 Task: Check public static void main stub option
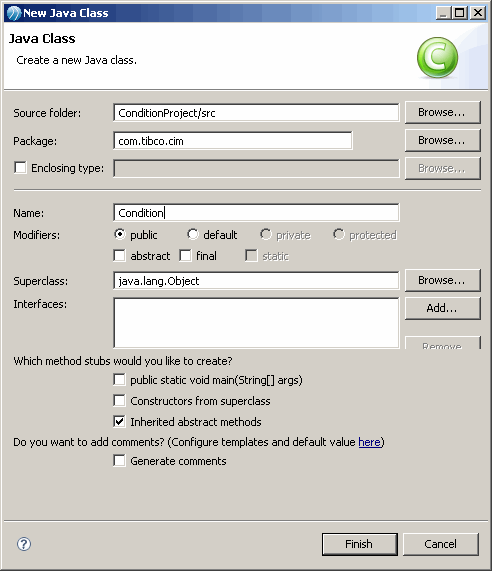point(119,379)
